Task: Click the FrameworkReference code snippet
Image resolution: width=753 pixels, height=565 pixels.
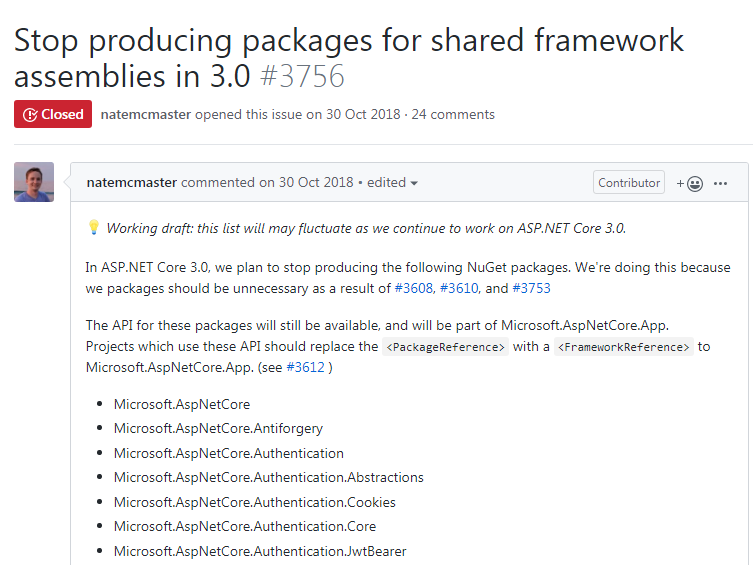Action: coord(624,347)
